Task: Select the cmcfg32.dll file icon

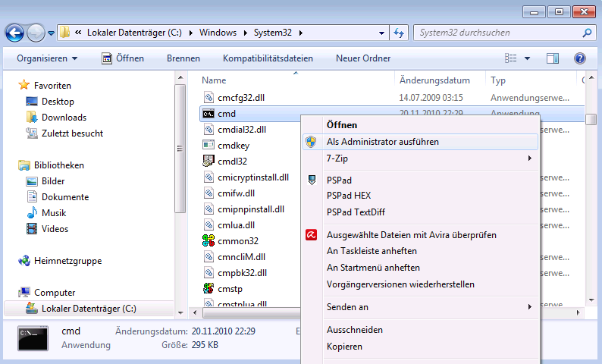Action: pyautogui.click(x=209, y=98)
